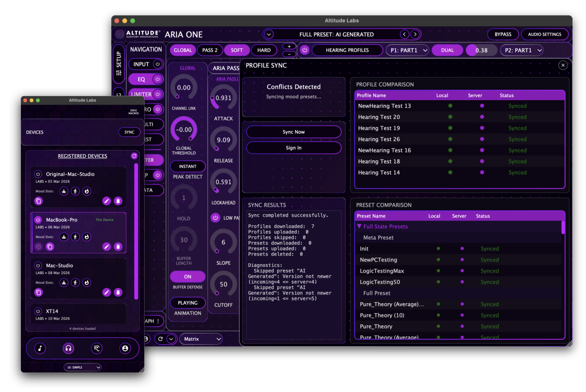Image resolution: width=586 pixels, height=392 pixels.
Task: Click the plus stepper button
Action: tap(289, 47)
